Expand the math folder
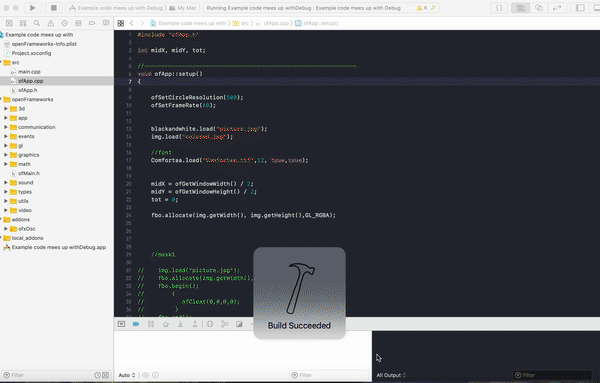 click(x=6, y=164)
